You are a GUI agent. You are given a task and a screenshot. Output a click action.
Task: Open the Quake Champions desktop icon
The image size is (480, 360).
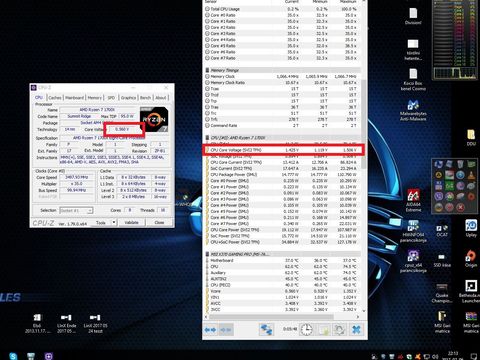(x=442, y=293)
